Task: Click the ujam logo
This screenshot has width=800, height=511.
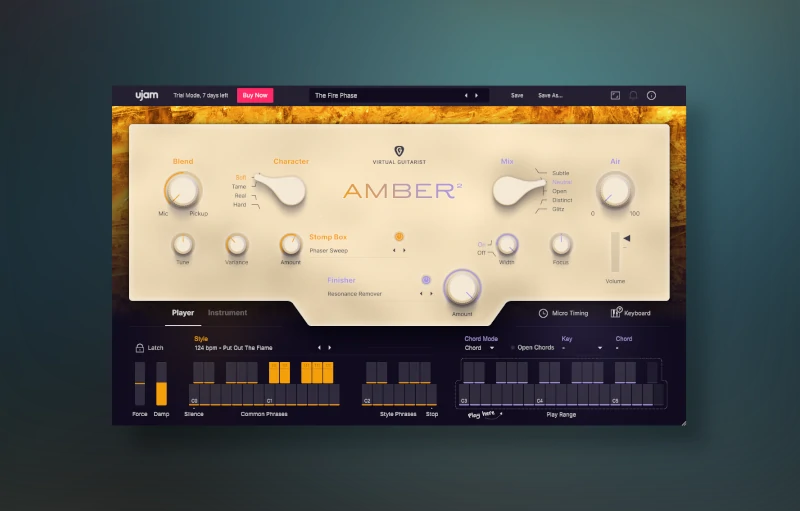Action: tap(146, 95)
